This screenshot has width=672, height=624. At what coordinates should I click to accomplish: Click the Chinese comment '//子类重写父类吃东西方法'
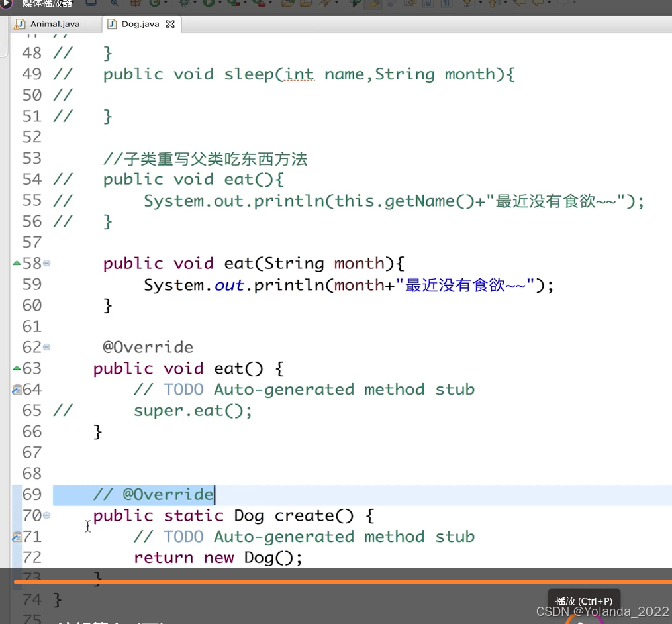coord(205,159)
